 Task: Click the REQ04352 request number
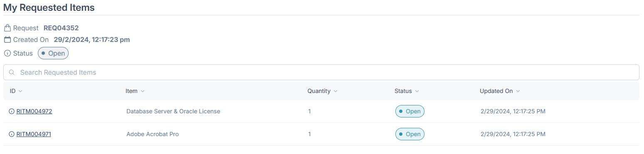(x=61, y=28)
